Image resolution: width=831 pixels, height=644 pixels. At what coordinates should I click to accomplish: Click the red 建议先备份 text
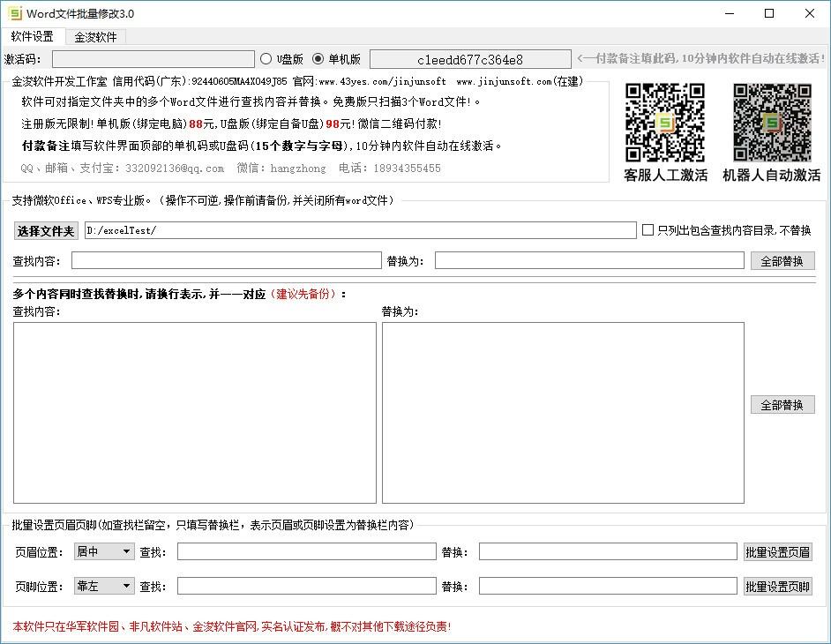pos(303,294)
